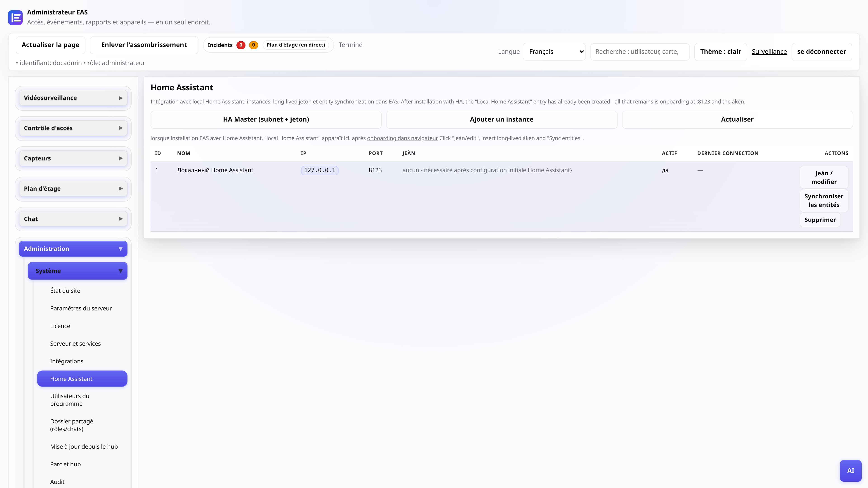Viewport: 868px width, 488px height.
Task: Collapse the Système subsection
Action: tap(78, 271)
